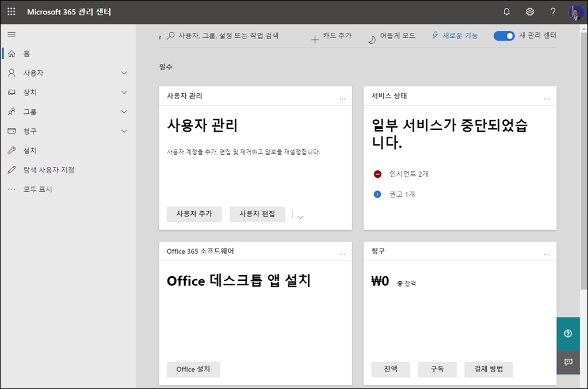Toggle the 새 관리 센터 switch

point(504,36)
